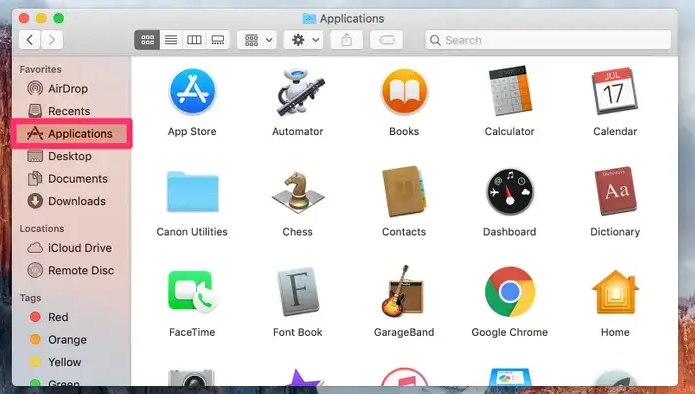
Task: Open the App Store application icon
Action: click(x=192, y=91)
